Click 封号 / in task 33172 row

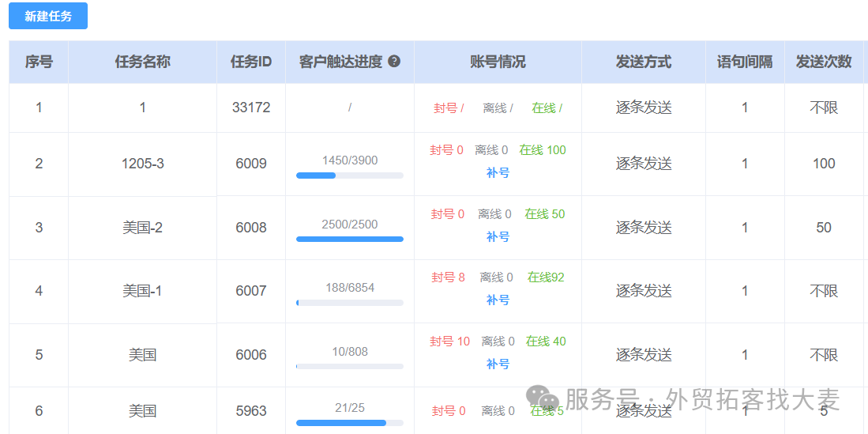point(449,108)
